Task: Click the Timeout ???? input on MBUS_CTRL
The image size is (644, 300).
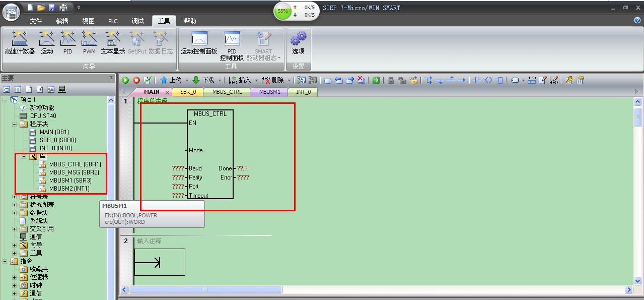Action: [x=178, y=196]
